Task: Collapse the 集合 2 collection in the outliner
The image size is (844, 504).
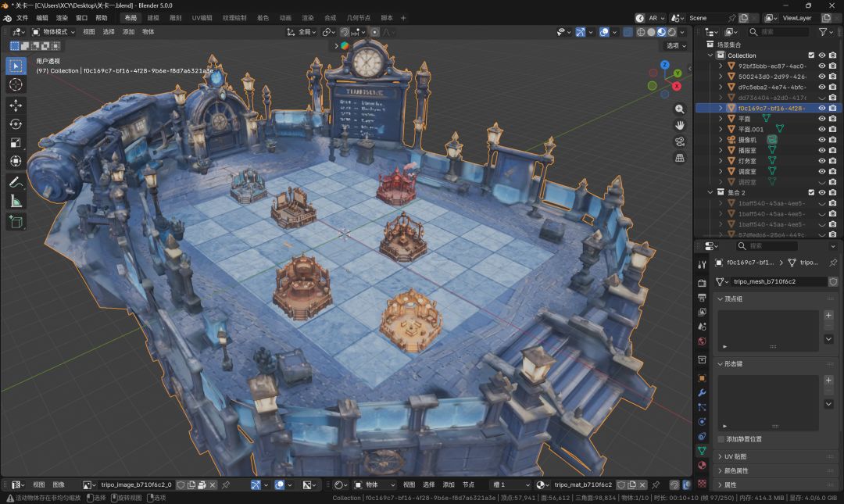Action: coord(710,192)
